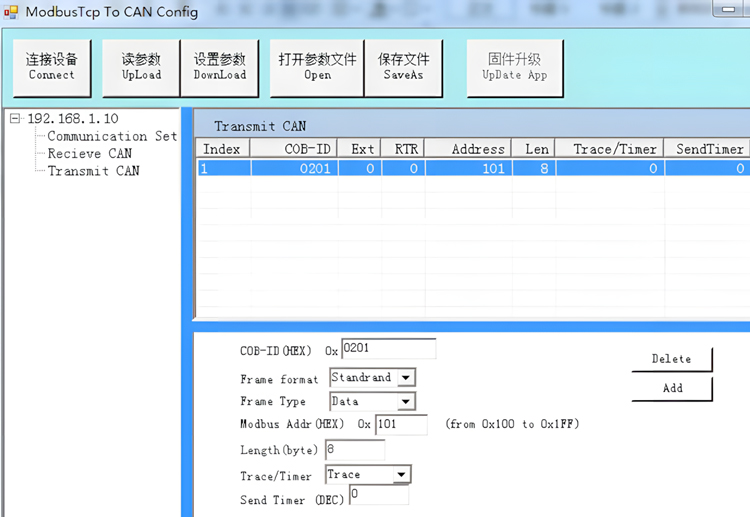Open a parameter file with Open button
The height and width of the screenshot is (517, 750).
317,67
